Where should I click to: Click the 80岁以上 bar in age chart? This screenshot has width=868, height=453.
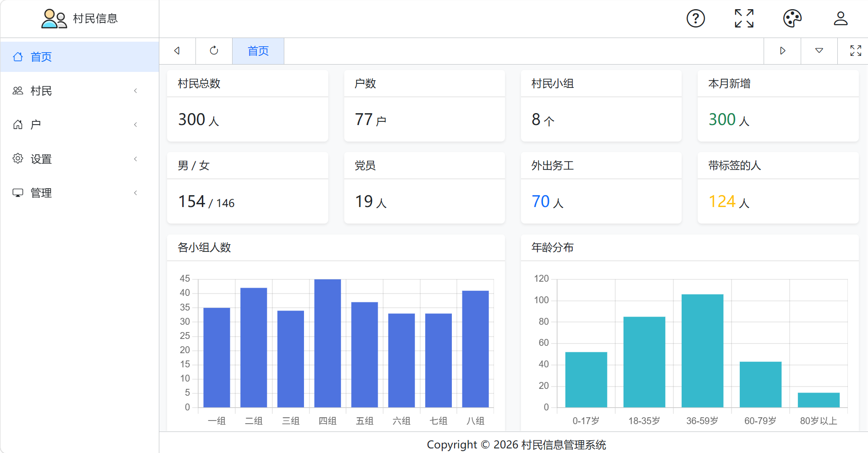[819, 400]
